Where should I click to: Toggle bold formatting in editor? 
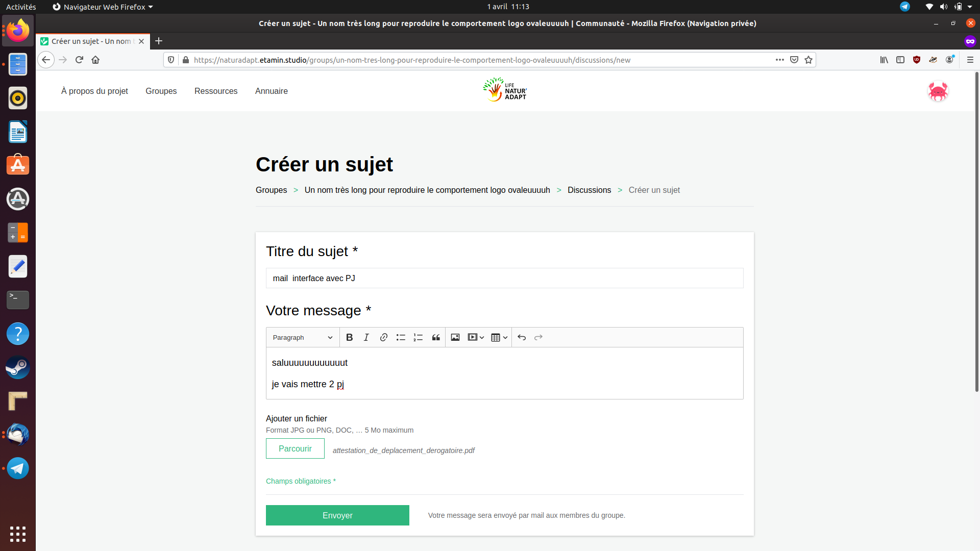click(349, 337)
